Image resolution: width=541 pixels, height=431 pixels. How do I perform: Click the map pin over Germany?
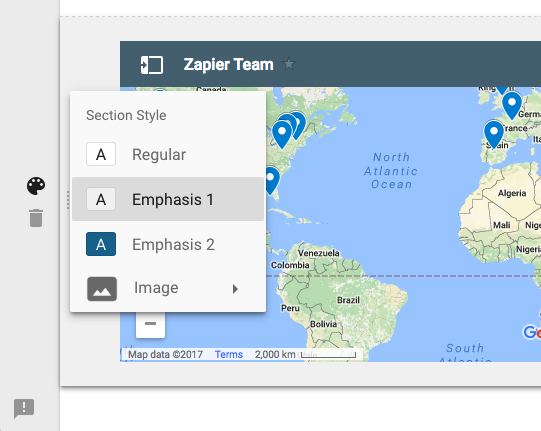[512, 105]
